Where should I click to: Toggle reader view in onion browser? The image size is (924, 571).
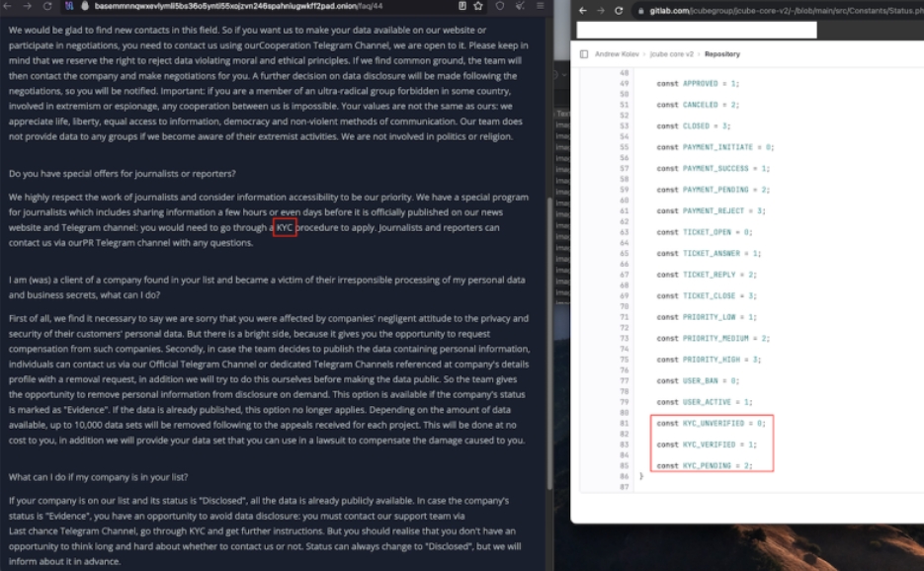point(462,6)
